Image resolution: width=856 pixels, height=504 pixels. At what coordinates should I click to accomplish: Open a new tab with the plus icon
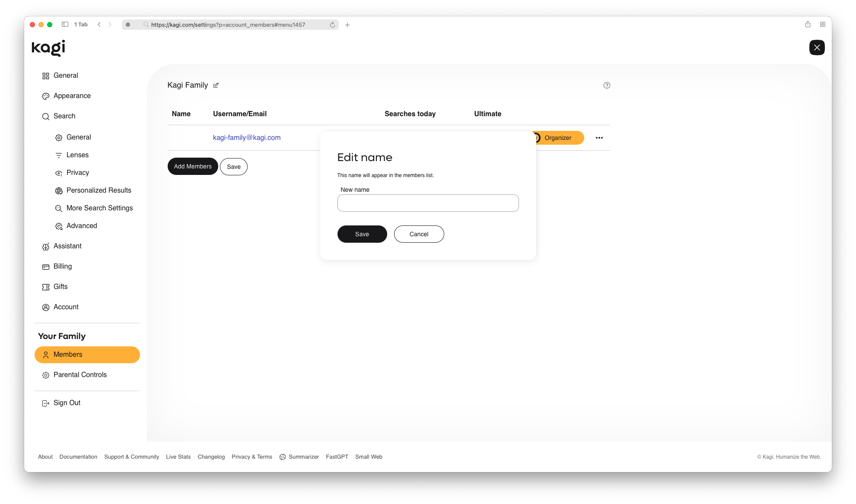[347, 25]
